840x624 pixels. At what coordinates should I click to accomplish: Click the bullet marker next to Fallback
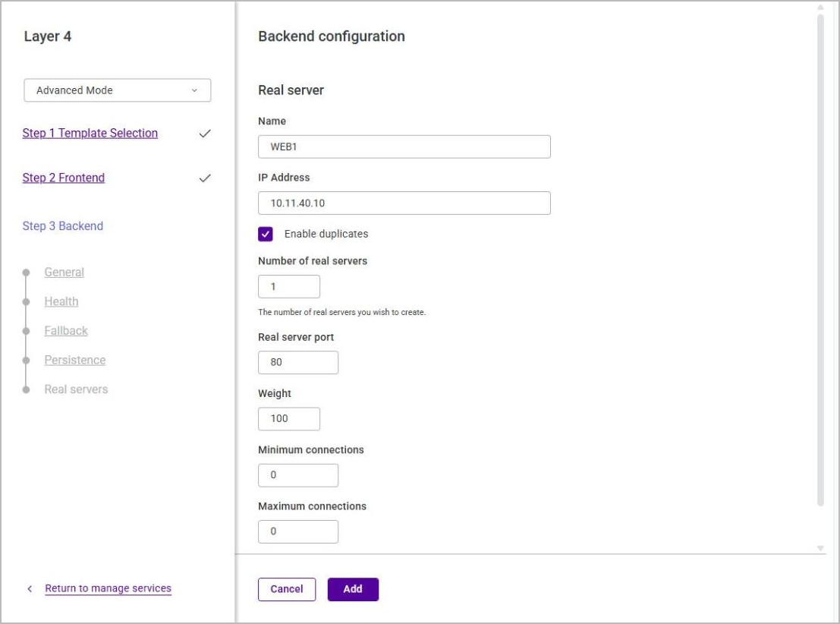26,331
